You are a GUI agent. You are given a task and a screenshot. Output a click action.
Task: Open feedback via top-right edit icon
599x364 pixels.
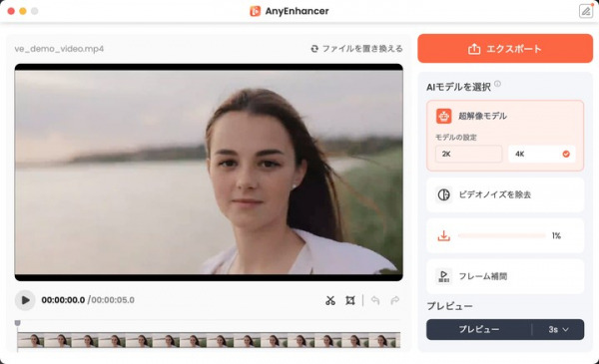[x=586, y=11]
